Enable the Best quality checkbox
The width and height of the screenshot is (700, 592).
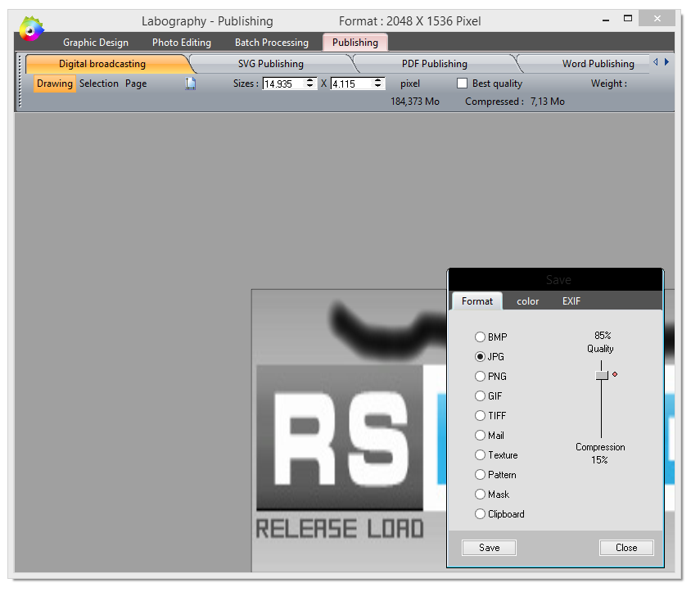click(x=462, y=84)
